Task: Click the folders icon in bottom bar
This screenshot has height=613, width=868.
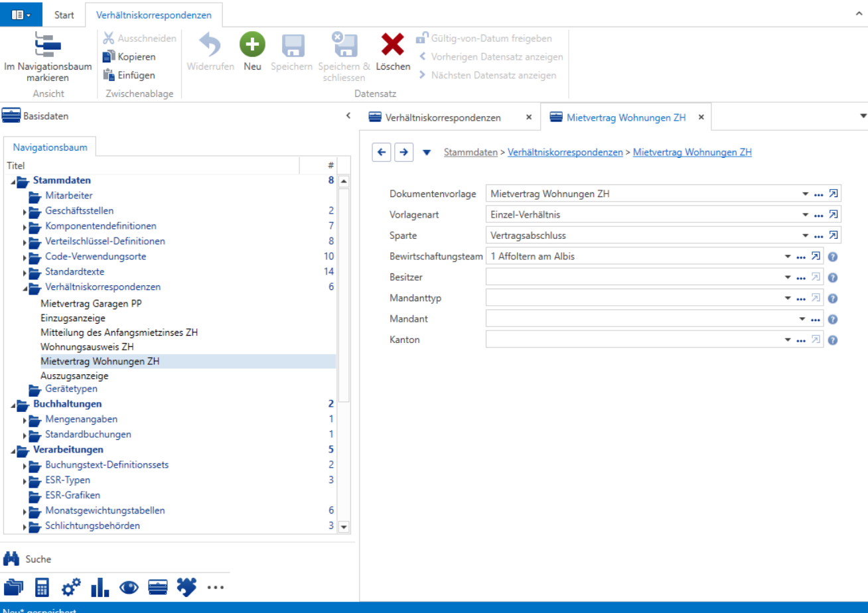Action: point(13,587)
